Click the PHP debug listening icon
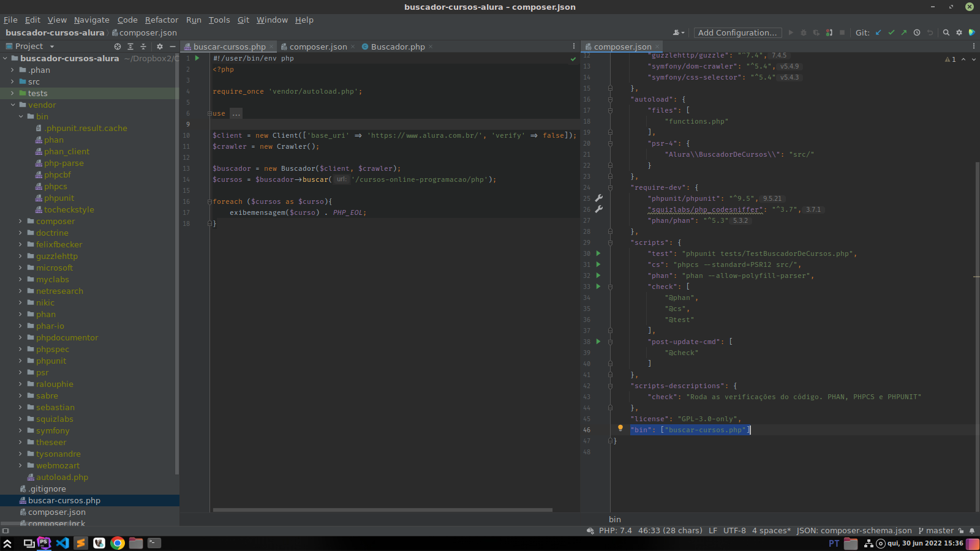The image size is (980, 551). click(x=829, y=32)
